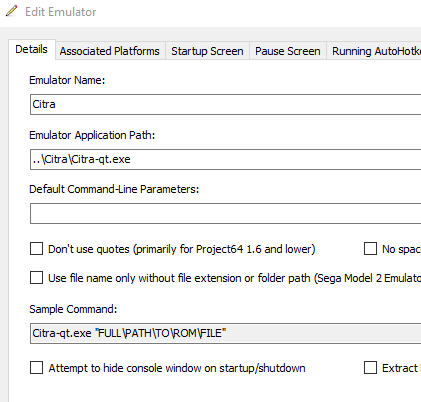
Task: Toggle the No space checkbox
Action: (370, 249)
